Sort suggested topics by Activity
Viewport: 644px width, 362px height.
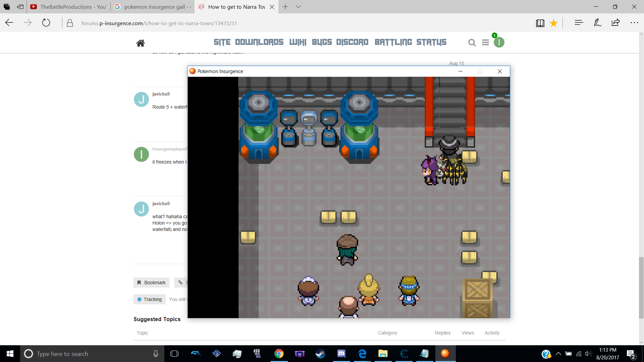(x=492, y=333)
